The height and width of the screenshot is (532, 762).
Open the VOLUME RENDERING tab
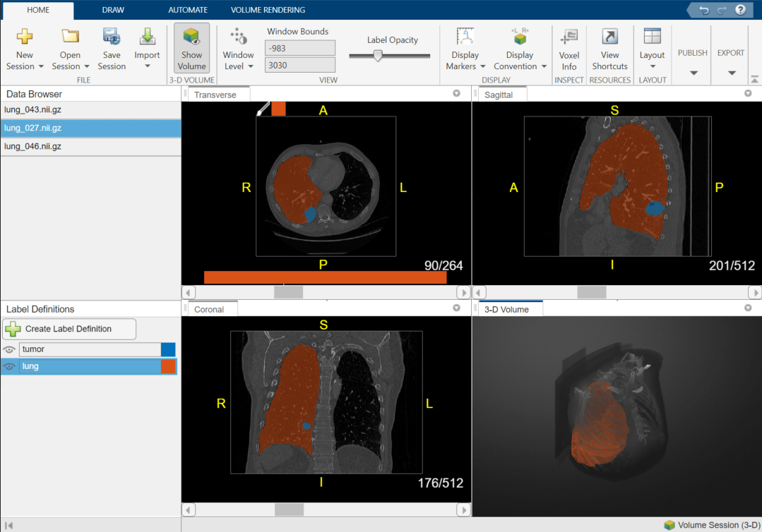tap(268, 10)
